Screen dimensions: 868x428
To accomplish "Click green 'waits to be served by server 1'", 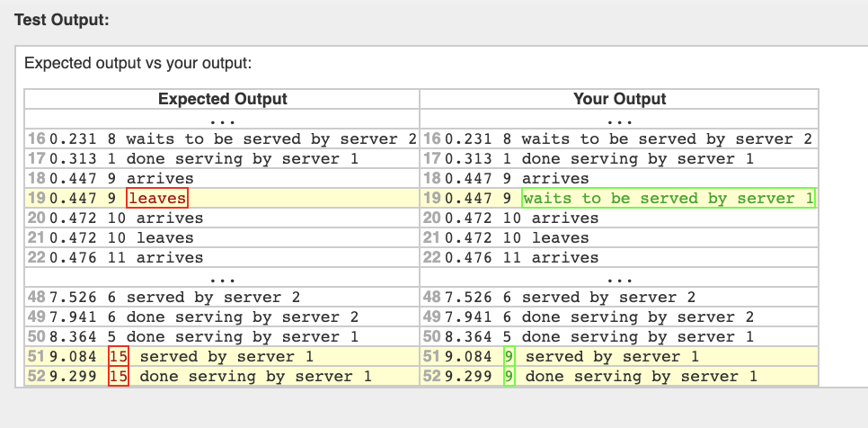I will click(x=669, y=198).
